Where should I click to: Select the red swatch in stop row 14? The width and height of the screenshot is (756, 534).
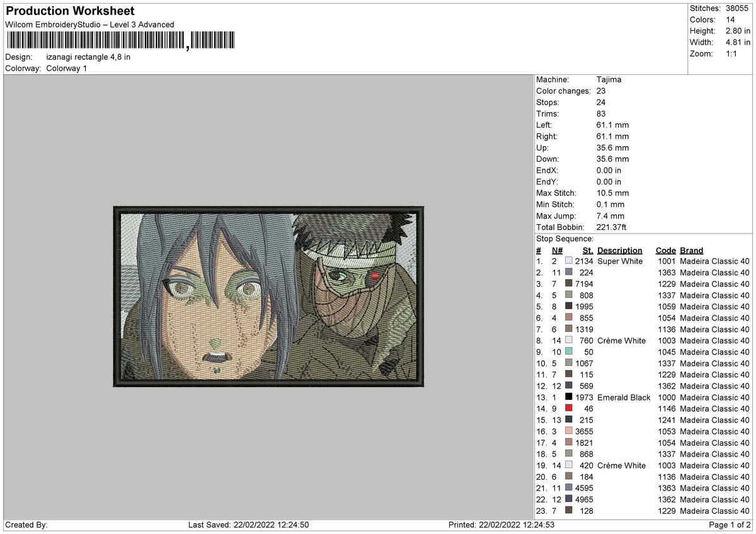pyautogui.click(x=569, y=409)
